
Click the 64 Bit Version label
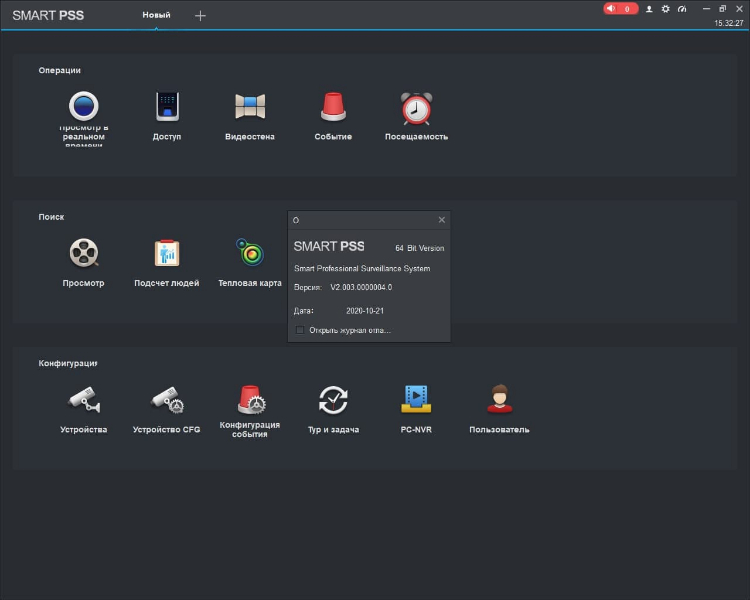419,248
